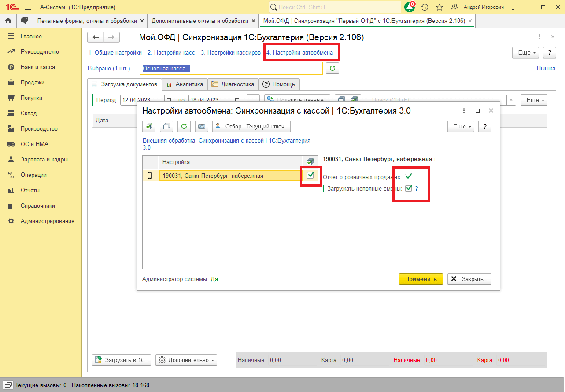
Task: Open the Отбор: Текущий ключ filter button
Action: point(251,126)
